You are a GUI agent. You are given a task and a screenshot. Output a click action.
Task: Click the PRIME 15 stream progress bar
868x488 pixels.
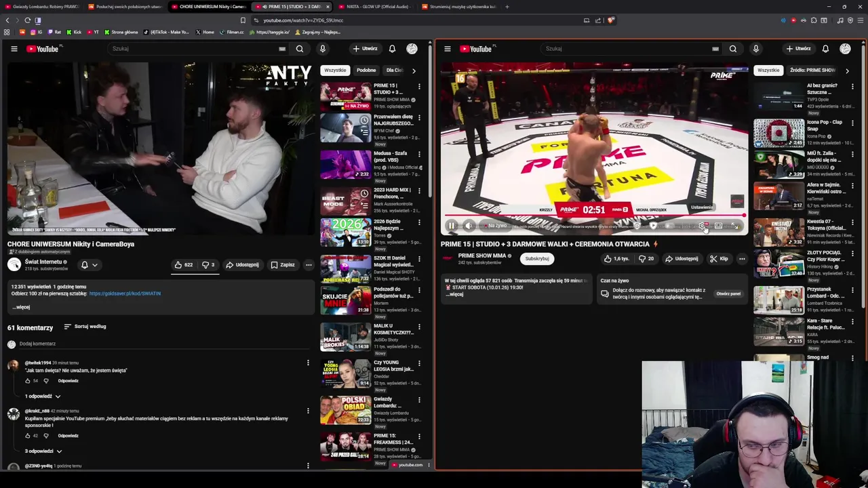pos(594,216)
